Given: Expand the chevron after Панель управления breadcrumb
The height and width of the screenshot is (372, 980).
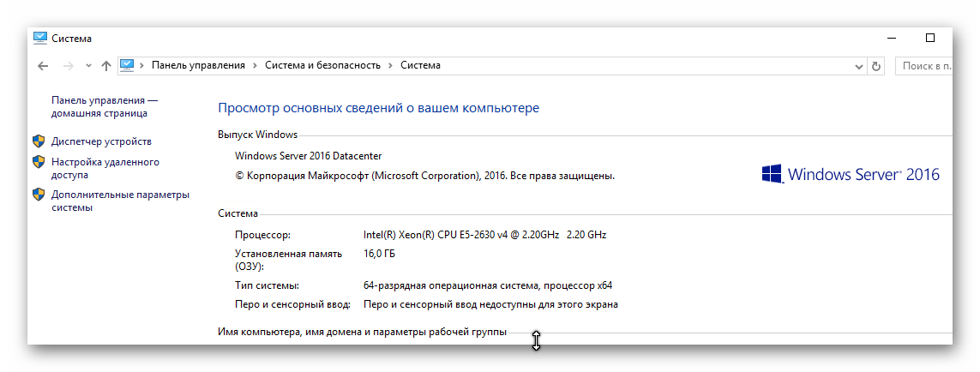Looking at the screenshot, I should pos(255,65).
